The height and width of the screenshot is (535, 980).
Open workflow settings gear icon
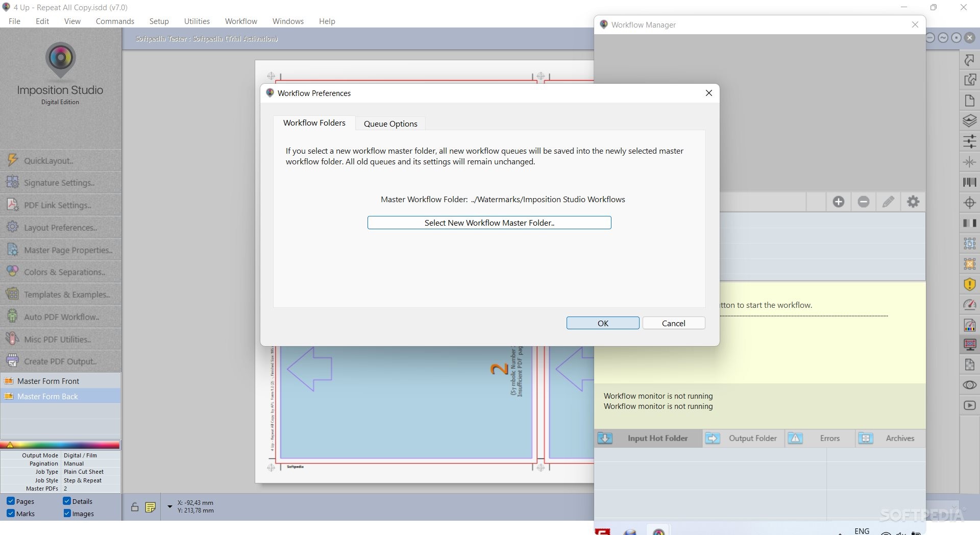[x=913, y=202]
